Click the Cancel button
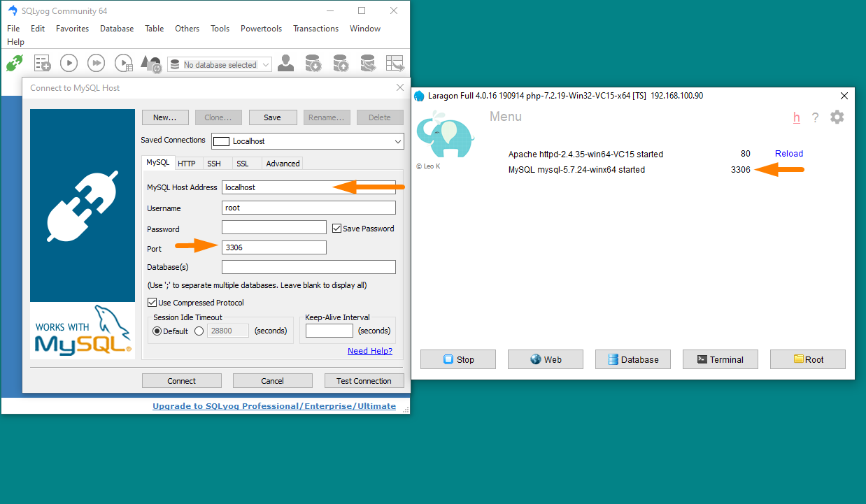Image resolution: width=866 pixels, height=504 pixels. coord(273,381)
